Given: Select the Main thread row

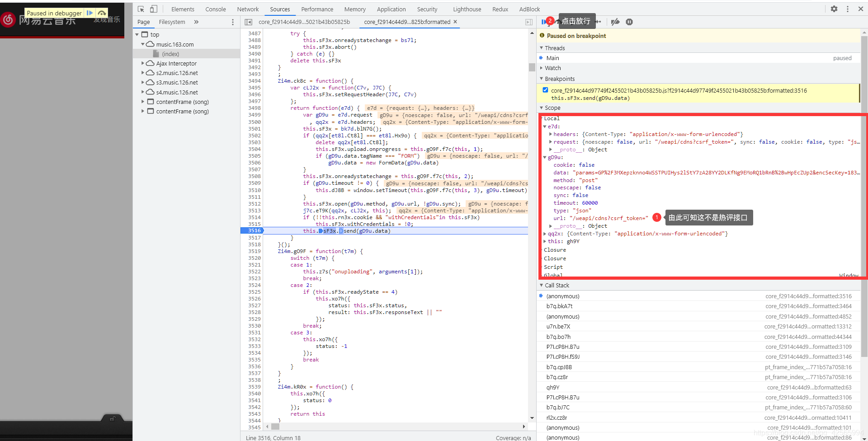Looking at the screenshot, I should [698, 58].
